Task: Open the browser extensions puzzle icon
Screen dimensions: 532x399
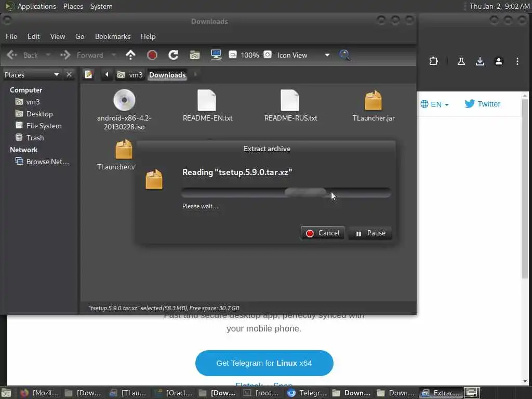Action: click(433, 61)
